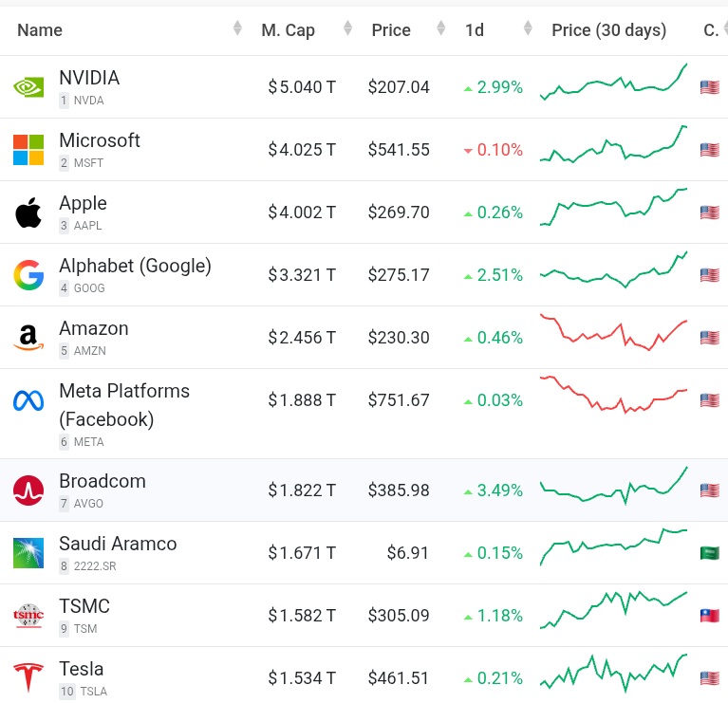Image resolution: width=728 pixels, height=703 pixels.
Task: Sort by 1d change column arrows
Action: (527, 30)
